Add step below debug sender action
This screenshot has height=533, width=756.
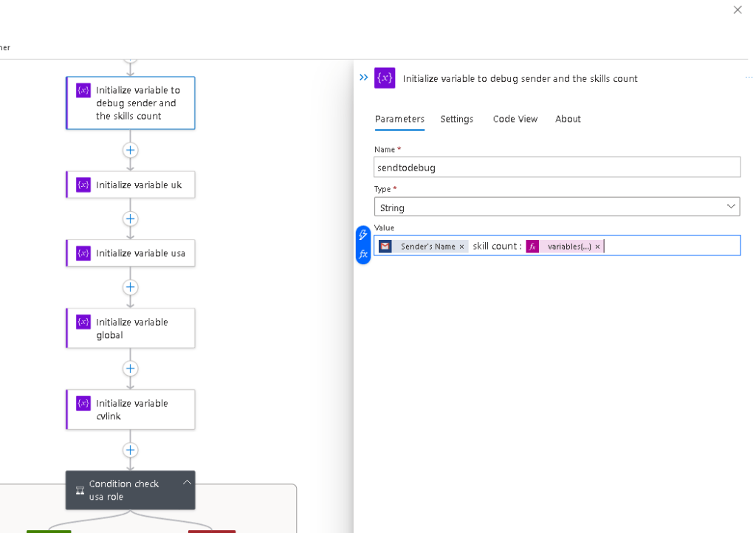tap(130, 151)
